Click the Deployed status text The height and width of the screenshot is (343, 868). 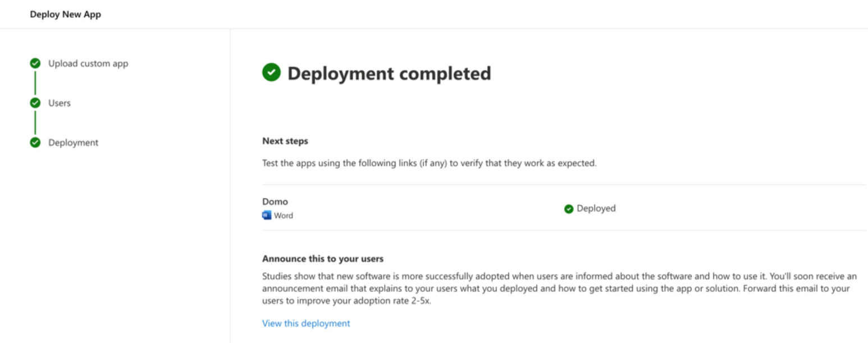pos(596,208)
